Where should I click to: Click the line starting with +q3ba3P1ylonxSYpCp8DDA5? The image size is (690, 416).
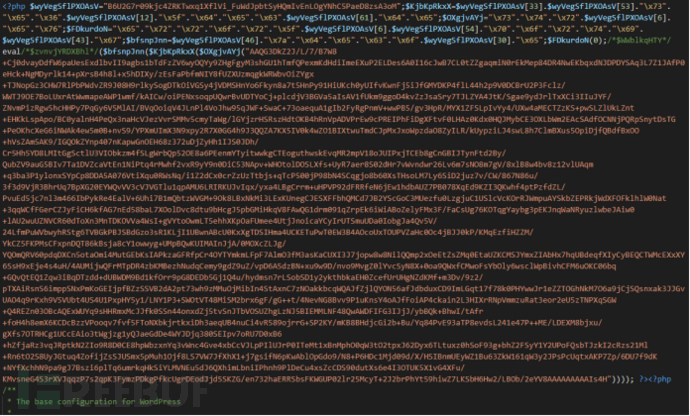tap(270, 176)
